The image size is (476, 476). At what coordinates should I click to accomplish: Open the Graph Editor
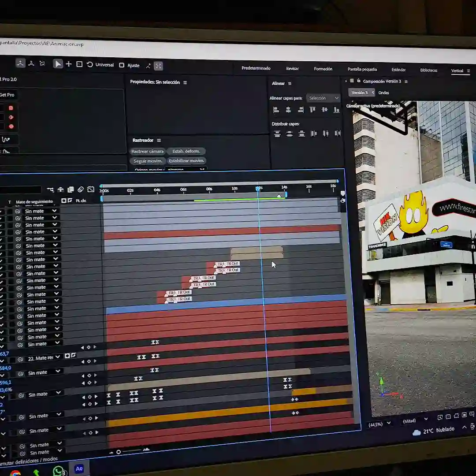[91, 190]
